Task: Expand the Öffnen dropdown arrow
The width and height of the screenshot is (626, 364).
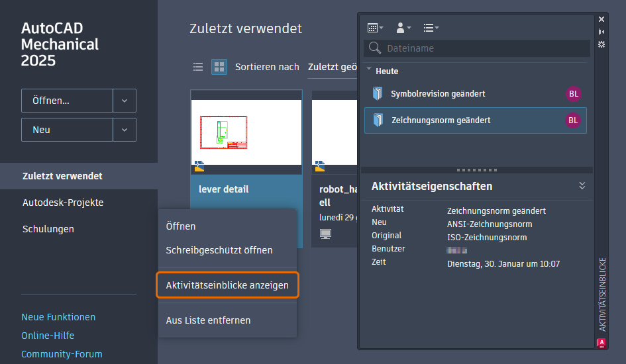Action: click(x=125, y=101)
